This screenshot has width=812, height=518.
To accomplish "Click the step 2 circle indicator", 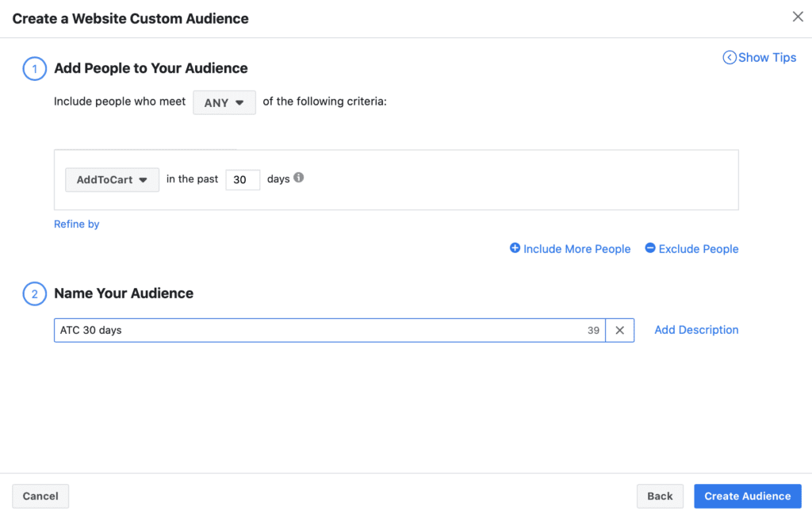I will (34, 294).
